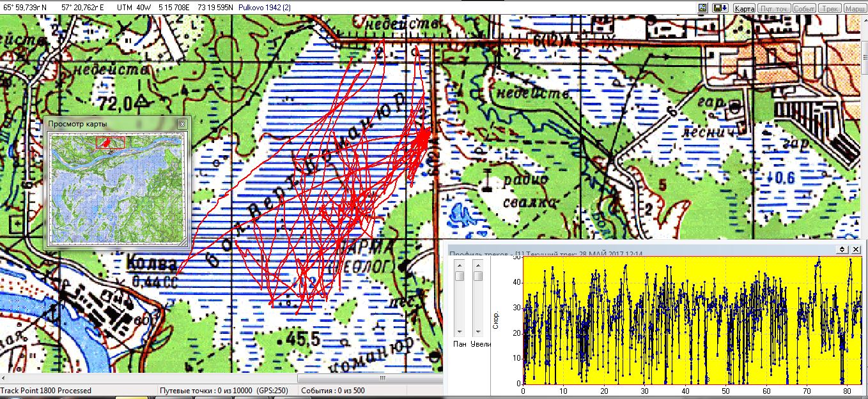Open the Трек tab

[x=830, y=8]
